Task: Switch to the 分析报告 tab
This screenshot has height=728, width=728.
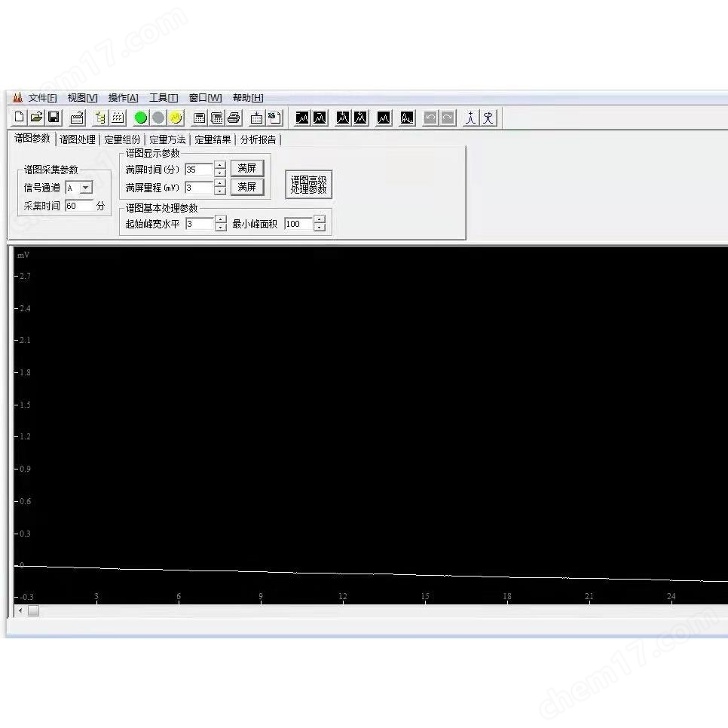Action: tap(258, 139)
